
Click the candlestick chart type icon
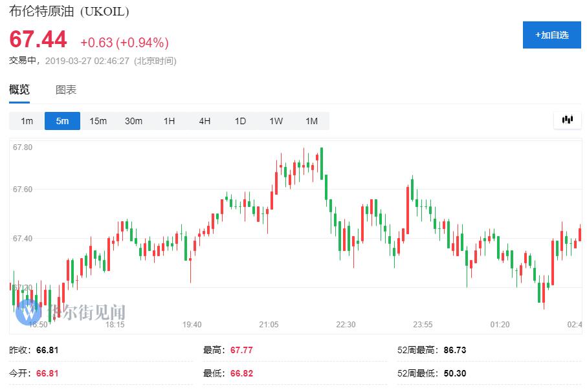pyautogui.click(x=568, y=120)
